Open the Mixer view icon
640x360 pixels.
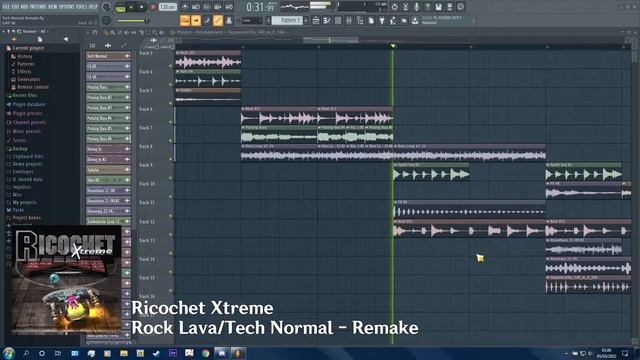pyautogui.click(x=349, y=20)
